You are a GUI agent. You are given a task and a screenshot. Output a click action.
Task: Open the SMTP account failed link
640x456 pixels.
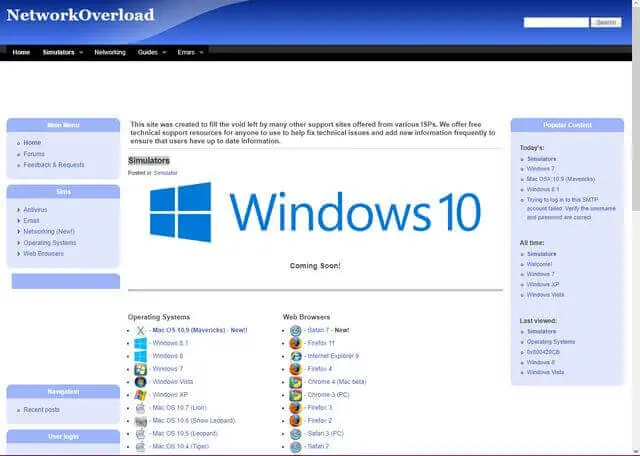pyautogui.click(x=571, y=209)
